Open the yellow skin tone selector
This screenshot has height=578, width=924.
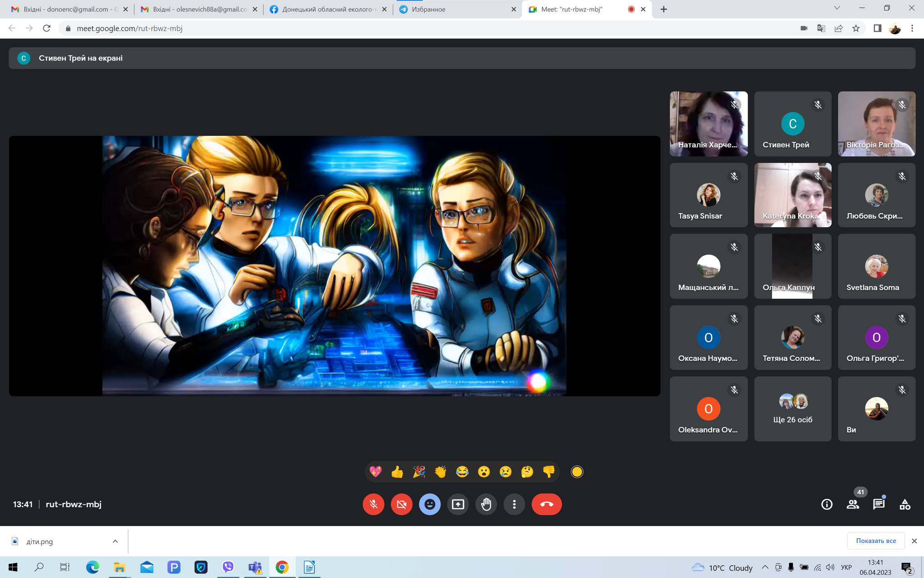577,472
